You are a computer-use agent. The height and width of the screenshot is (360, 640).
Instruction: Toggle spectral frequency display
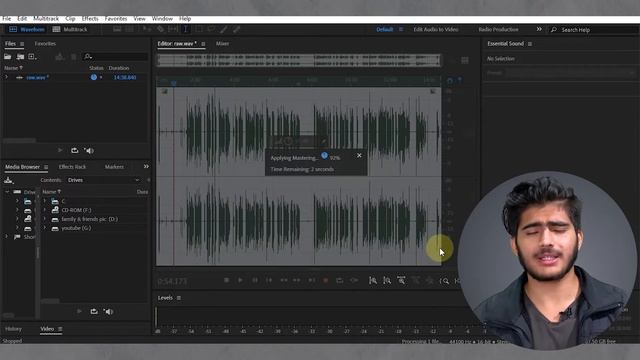(x=117, y=29)
